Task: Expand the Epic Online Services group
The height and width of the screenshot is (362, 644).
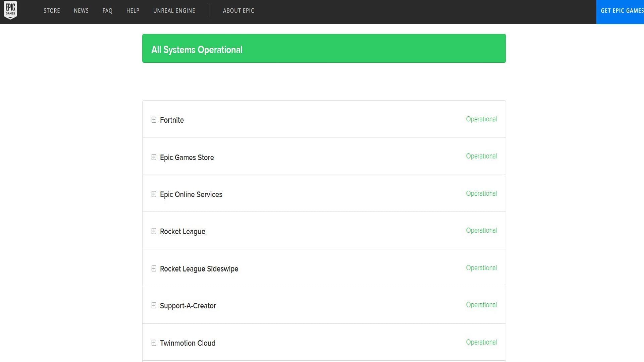Action: coord(154,194)
